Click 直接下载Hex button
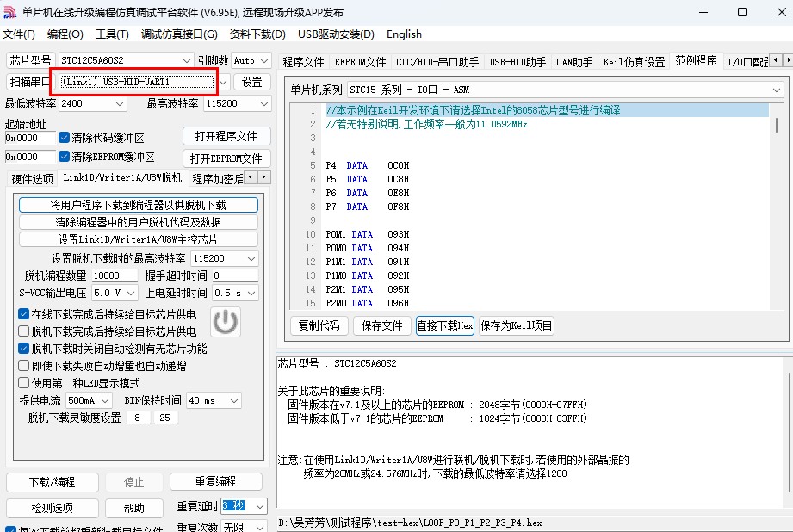 pos(444,325)
